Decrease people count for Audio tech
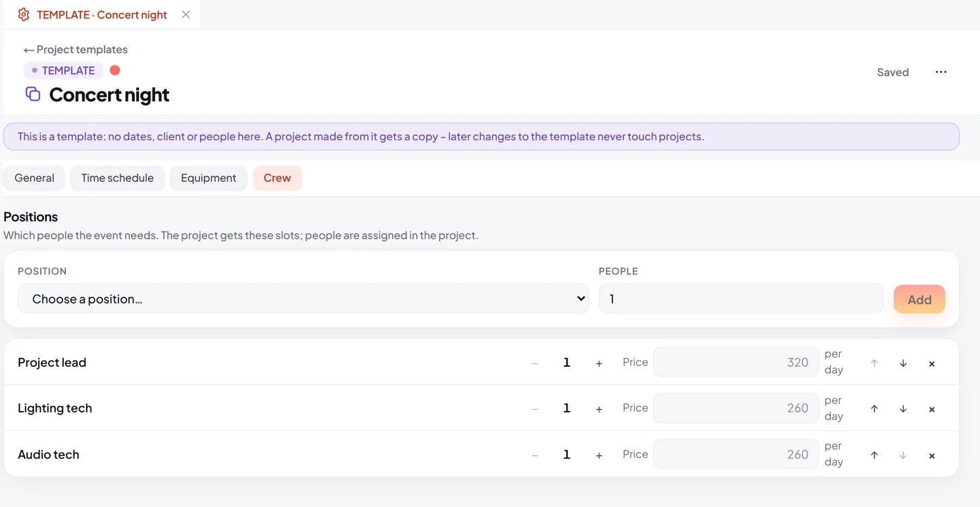The image size is (980, 507). pyautogui.click(x=535, y=455)
